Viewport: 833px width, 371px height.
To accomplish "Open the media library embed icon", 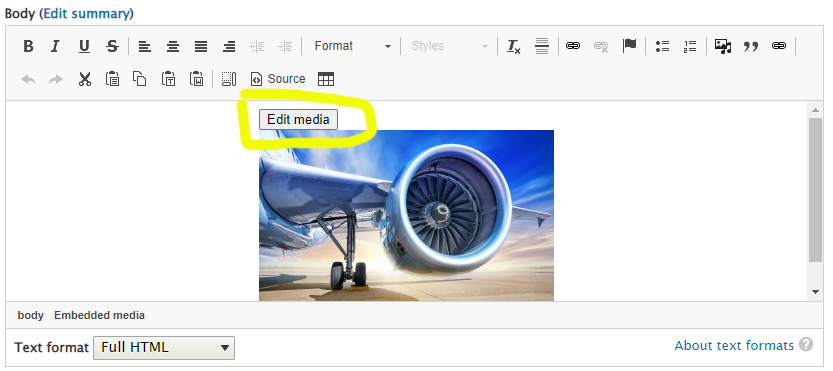I will (722, 46).
